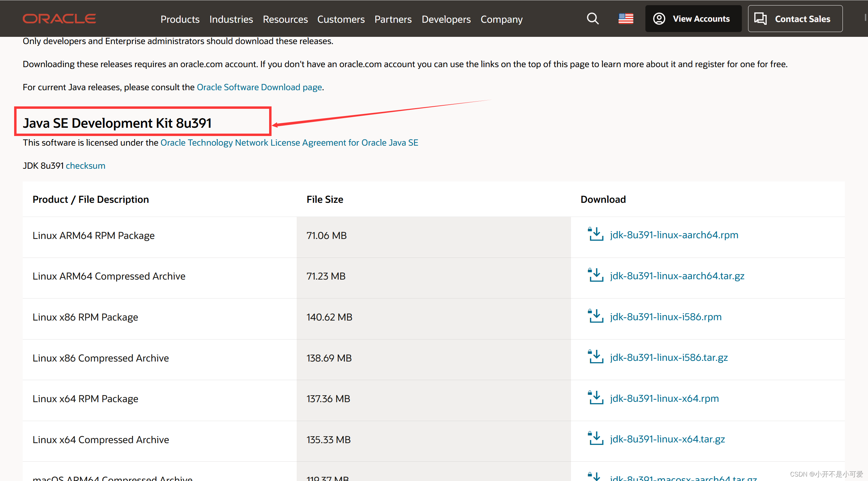
Task: Click download icon for linux-aarch64.tar.gz
Action: coord(595,275)
